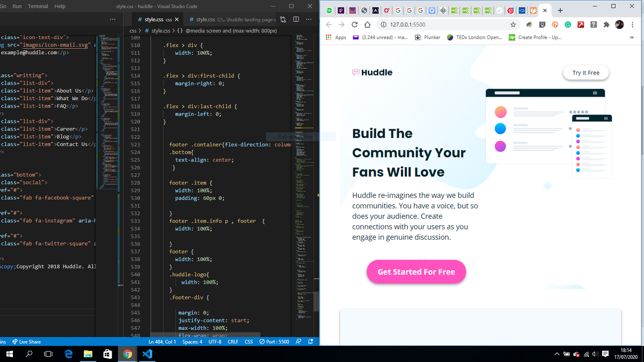Select CSS language mode in status bar
Image resolution: width=644 pixels, height=362 pixels.
point(248,342)
